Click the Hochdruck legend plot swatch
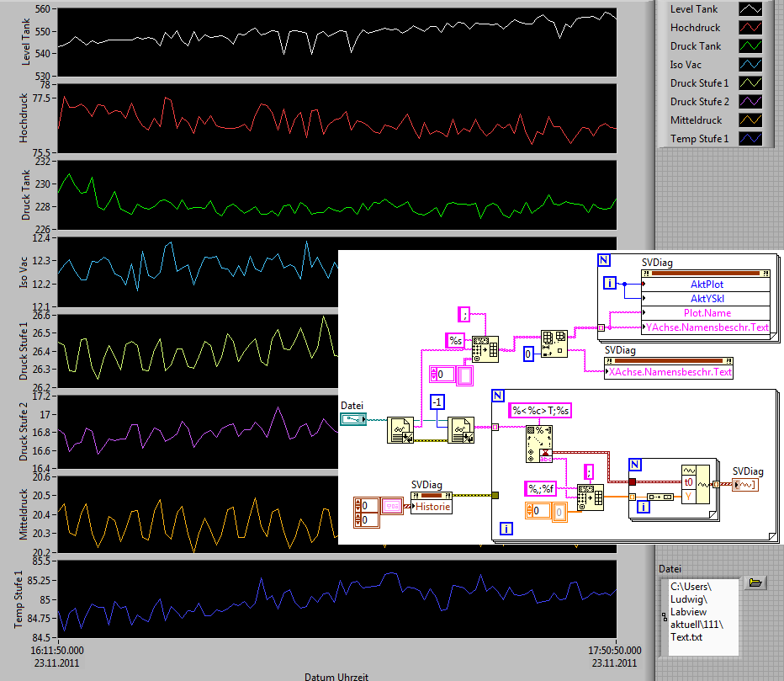 tap(750, 28)
